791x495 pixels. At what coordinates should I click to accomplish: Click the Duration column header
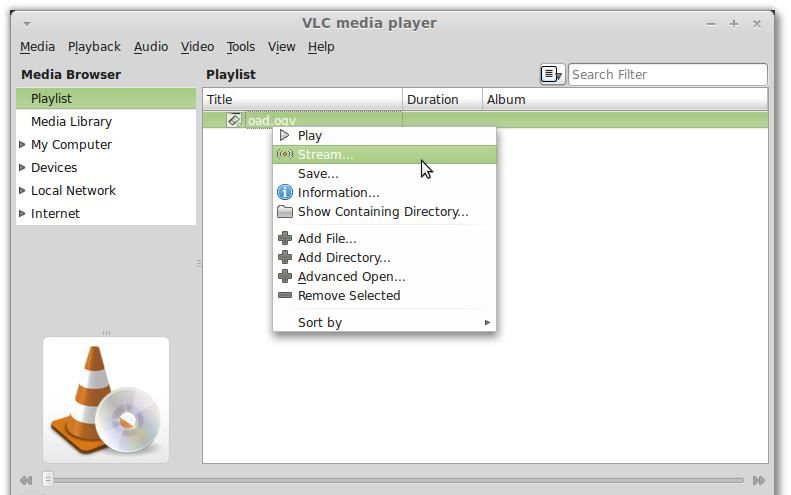tap(442, 99)
